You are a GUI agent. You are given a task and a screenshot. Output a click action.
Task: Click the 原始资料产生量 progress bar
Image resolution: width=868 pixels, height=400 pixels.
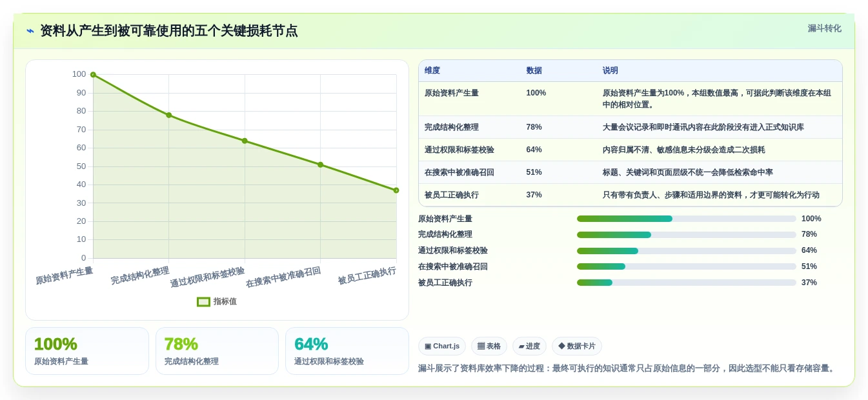(687, 219)
